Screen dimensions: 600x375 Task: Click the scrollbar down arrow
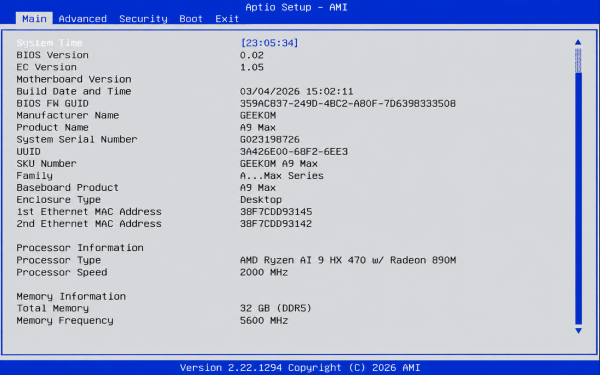point(578,331)
